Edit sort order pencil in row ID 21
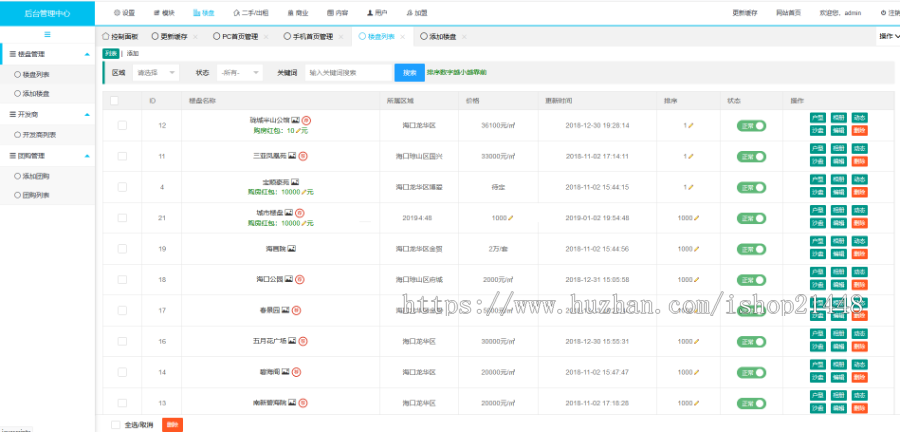The width and height of the screenshot is (900, 432). [697, 218]
